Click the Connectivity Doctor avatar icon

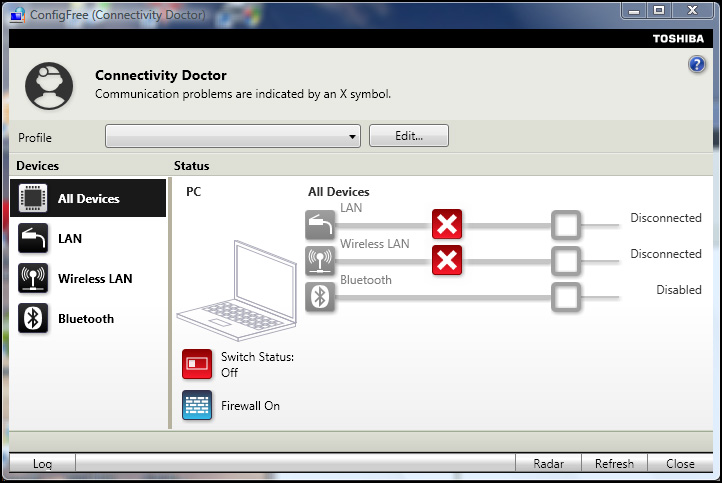click(49, 86)
